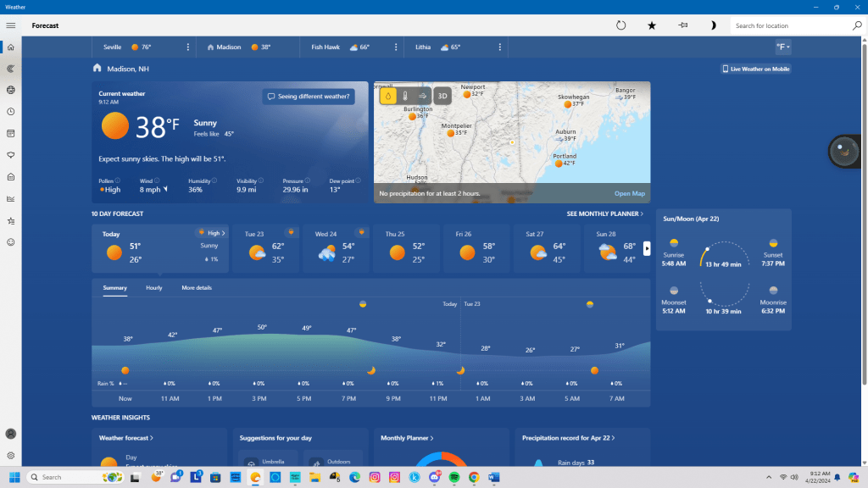Click the Refresh icon in top toolbar

pos(620,25)
